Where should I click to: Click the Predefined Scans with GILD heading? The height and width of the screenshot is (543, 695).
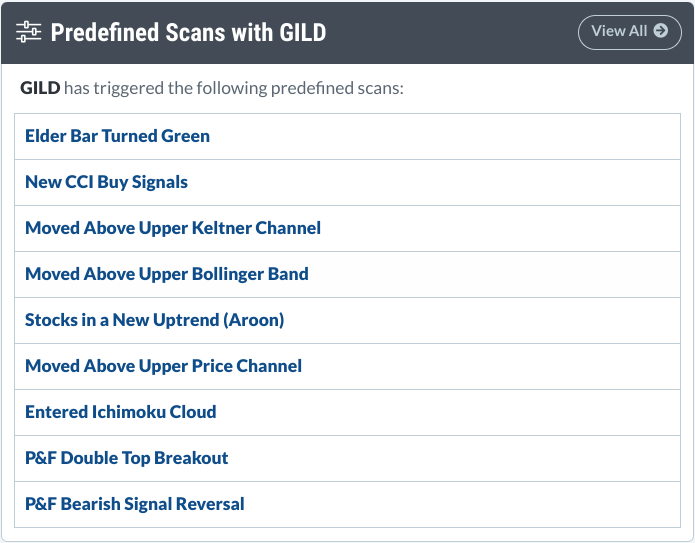click(x=188, y=32)
